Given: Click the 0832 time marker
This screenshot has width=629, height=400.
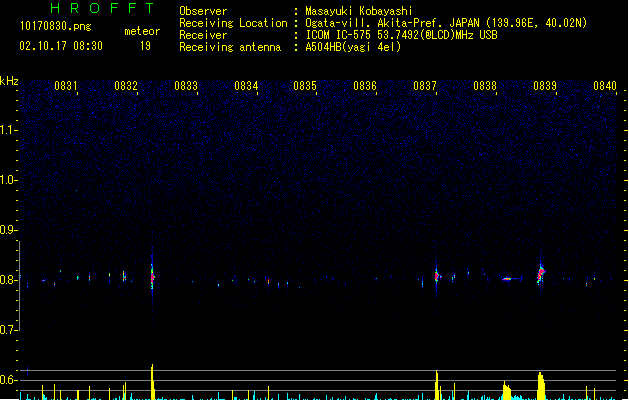Looking at the screenshot, I should [x=126, y=86].
